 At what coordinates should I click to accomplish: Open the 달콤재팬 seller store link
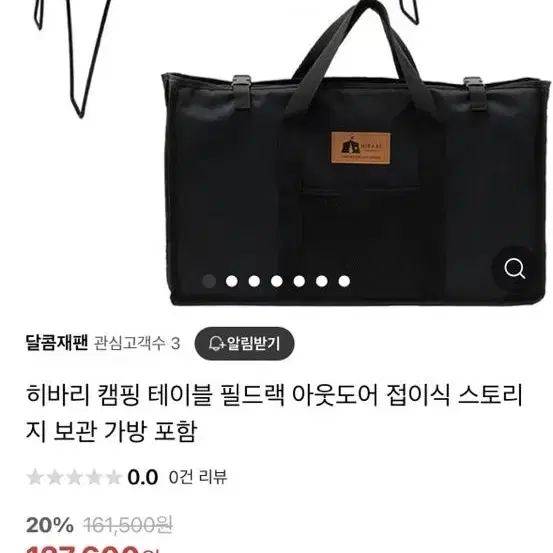click(57, 343)
